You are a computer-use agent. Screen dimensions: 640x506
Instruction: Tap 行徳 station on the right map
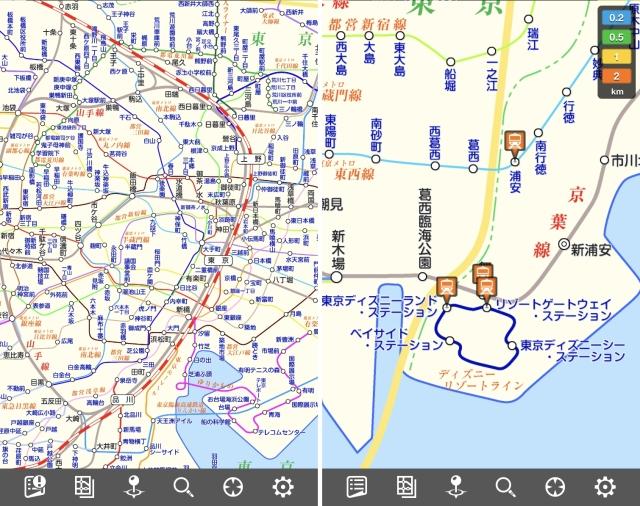[569, 111]
